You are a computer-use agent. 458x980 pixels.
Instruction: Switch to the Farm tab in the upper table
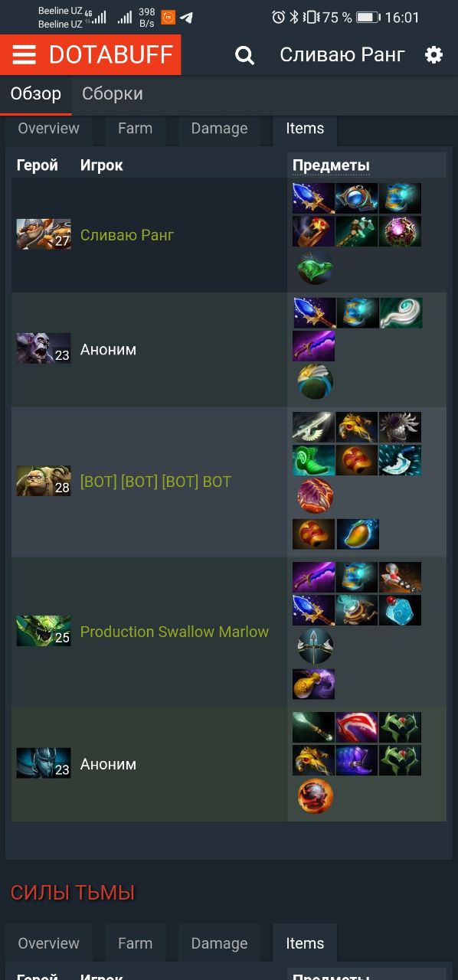[x=135, y=129]
